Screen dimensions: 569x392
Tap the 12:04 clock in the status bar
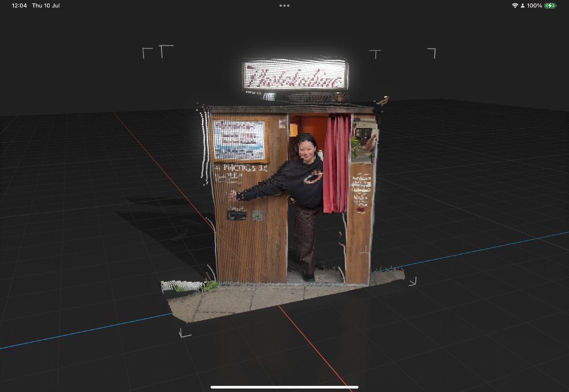19,6
